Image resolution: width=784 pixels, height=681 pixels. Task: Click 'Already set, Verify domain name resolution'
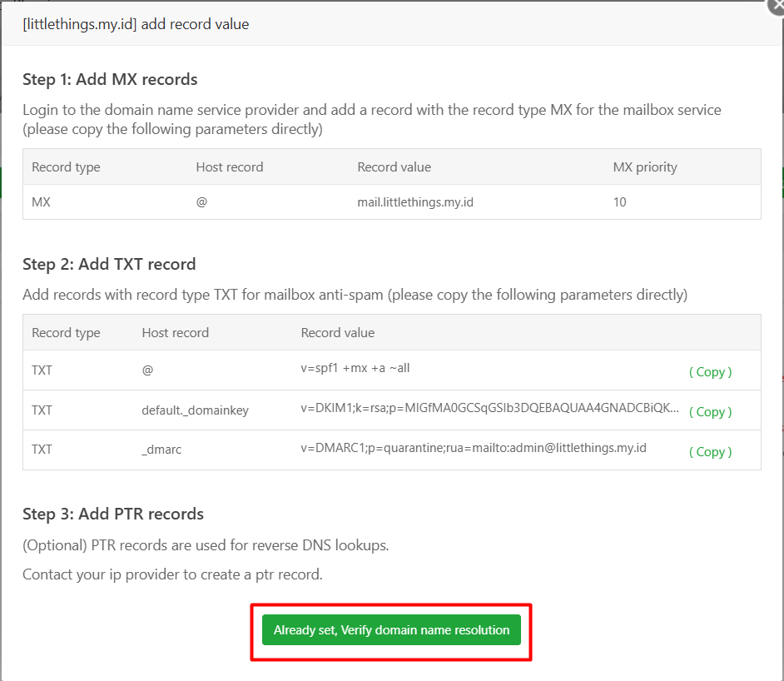[391, 630]
